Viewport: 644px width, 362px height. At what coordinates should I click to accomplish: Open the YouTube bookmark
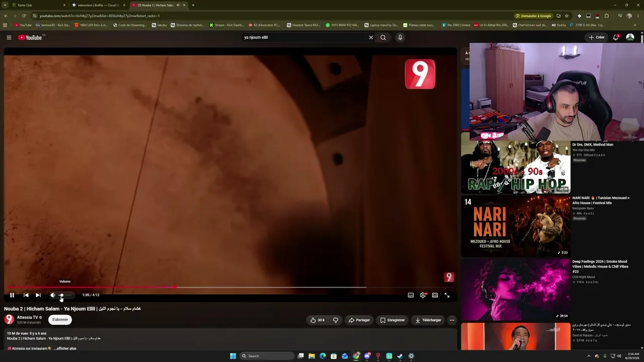tap(23, 25)
